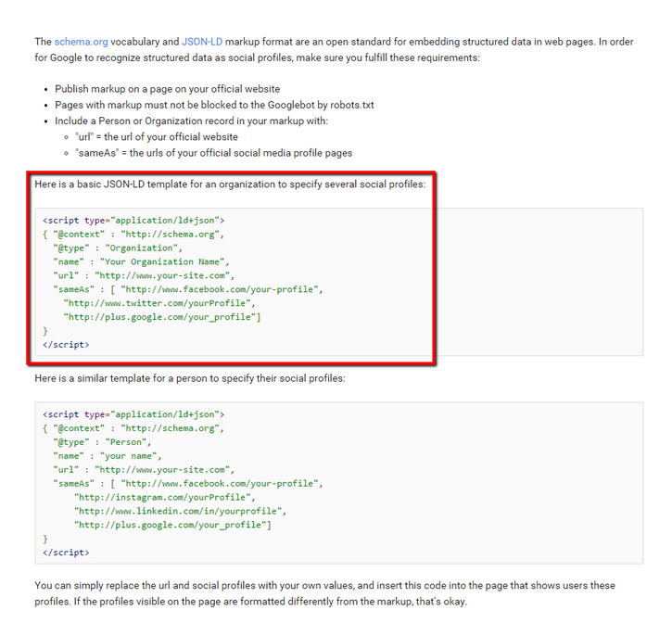
Task: Click the 'blocked to the Googlebot by robots.txt' bullet
Action: (214, 105)
